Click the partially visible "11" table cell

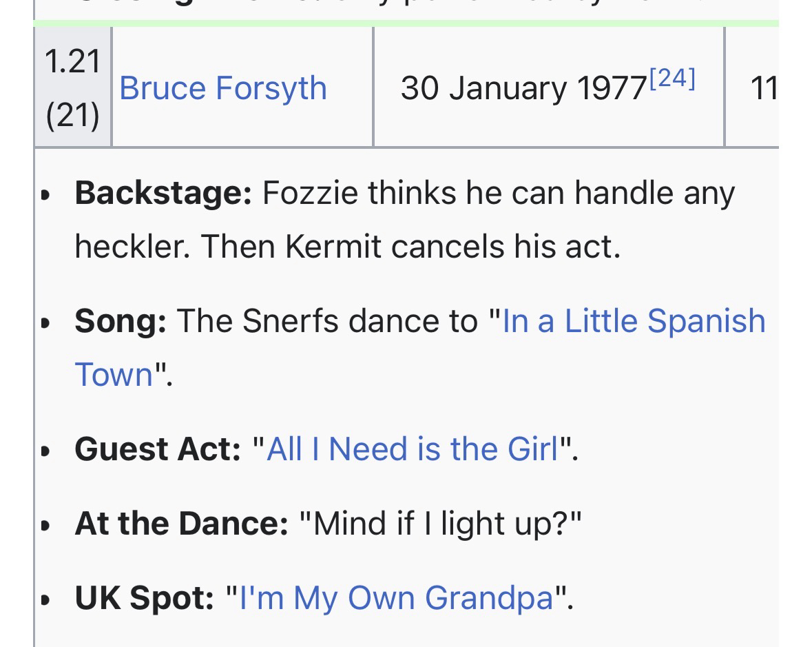[763, 88]
